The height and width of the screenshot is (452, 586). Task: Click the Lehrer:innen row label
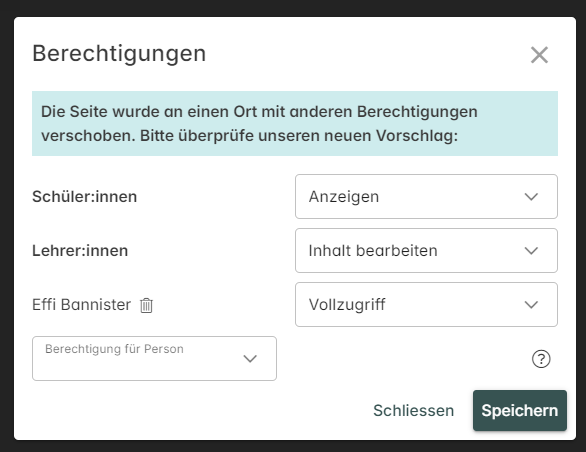coord(80,250)
